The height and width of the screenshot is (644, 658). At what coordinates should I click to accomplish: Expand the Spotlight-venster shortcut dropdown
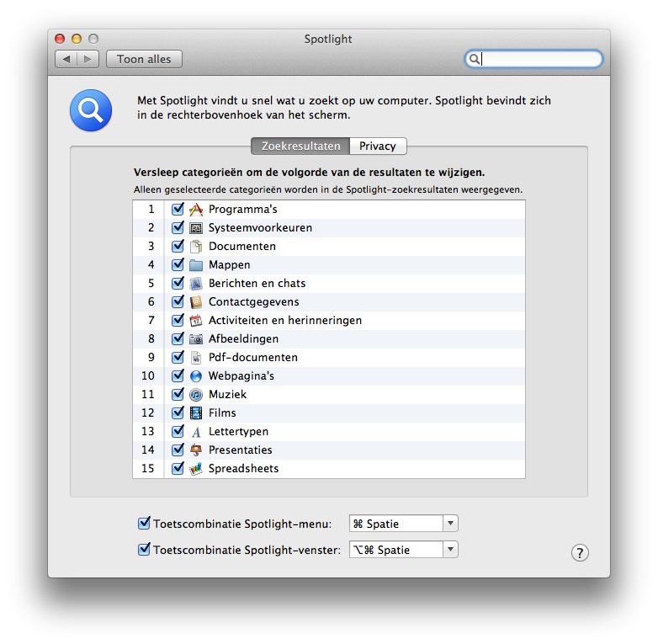point(450,550)
